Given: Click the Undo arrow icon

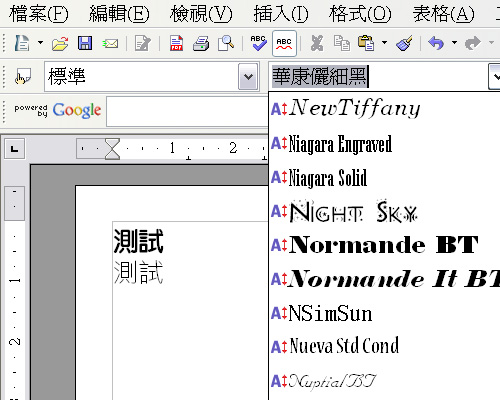Looking at the screenshot, I should [436, 43].
